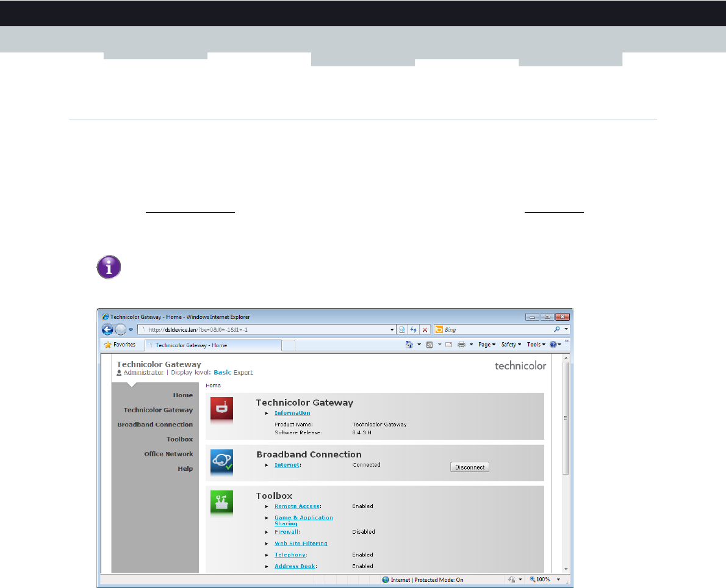Open the recent pages dropdown beside Forward
Viewport: 726px width, 588px height.
(131, 330)
